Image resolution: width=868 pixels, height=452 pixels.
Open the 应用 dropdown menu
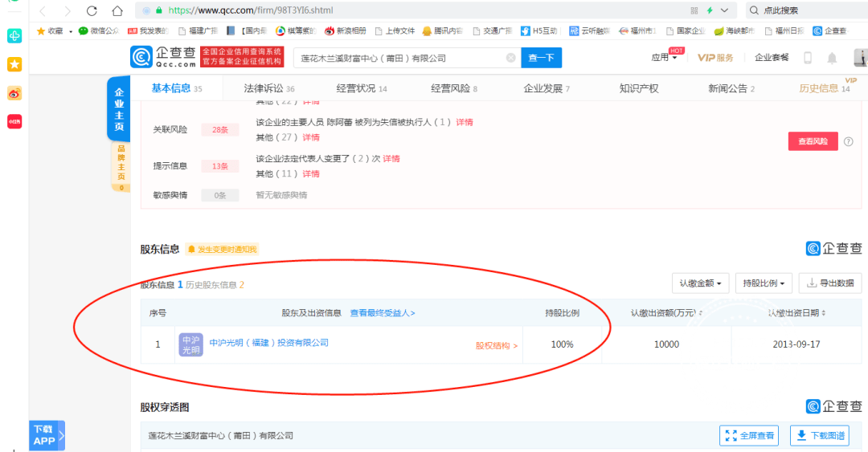pyautogui.click(x=665, y=58)
